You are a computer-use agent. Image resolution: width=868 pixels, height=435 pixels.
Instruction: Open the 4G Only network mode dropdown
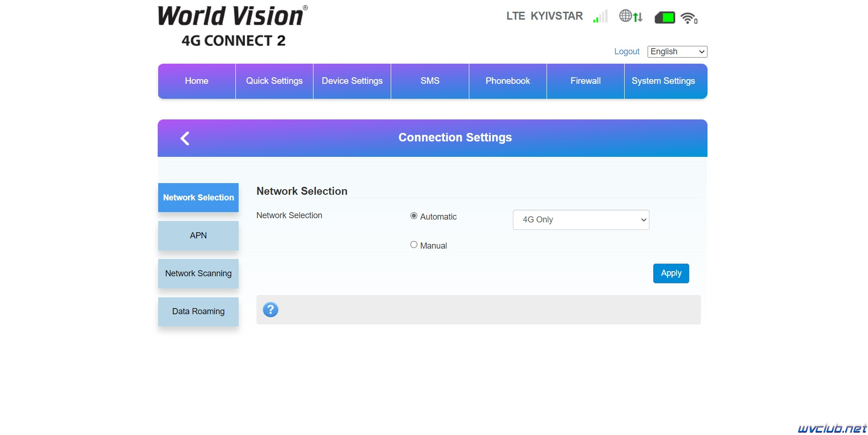[581, 220]
